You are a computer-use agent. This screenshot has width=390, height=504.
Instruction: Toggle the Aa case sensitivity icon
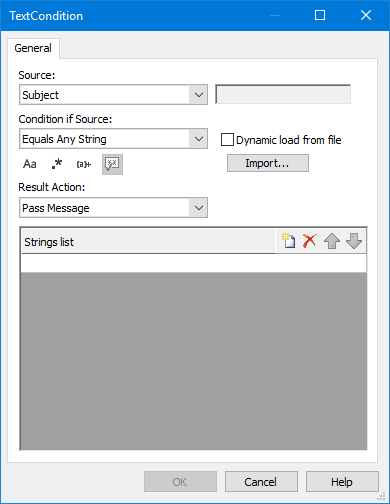tap(30, 164)
